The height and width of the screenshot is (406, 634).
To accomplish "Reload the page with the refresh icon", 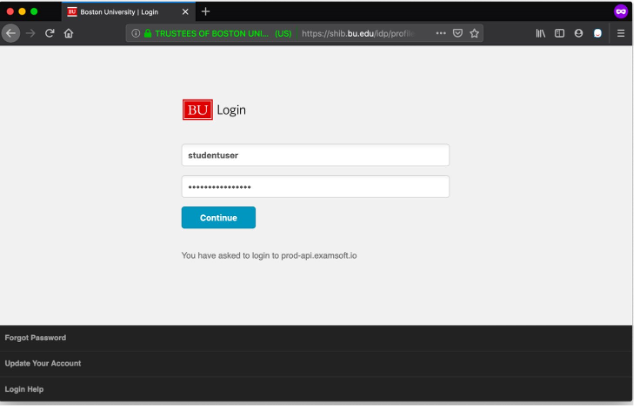I will [49, 33].
